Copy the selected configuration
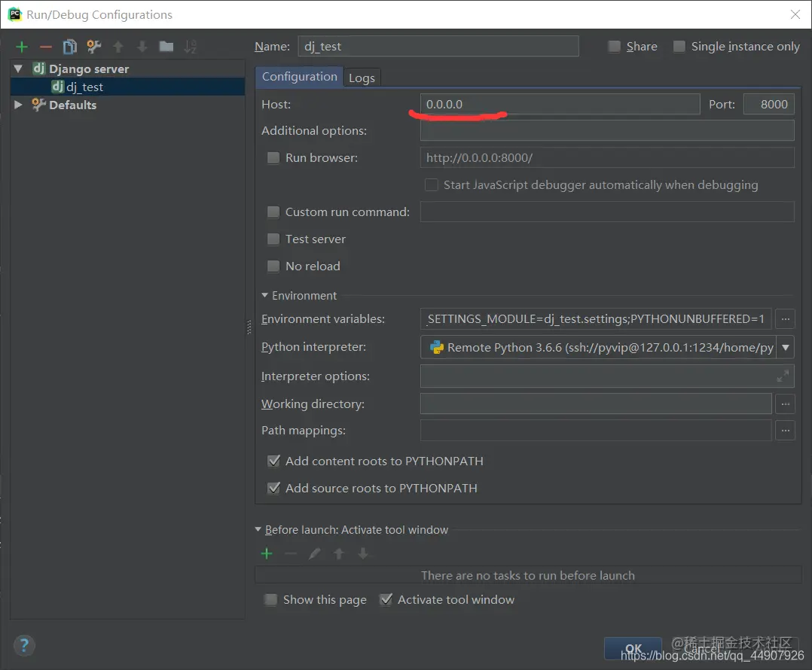The width and height of the screenshot is (812, 670). (69, 47)
